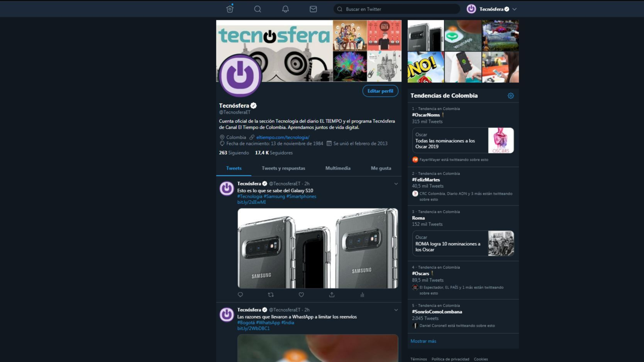
Task: Reply to the Galaxy S10 tweet
Action: click(x=240, y=295)
